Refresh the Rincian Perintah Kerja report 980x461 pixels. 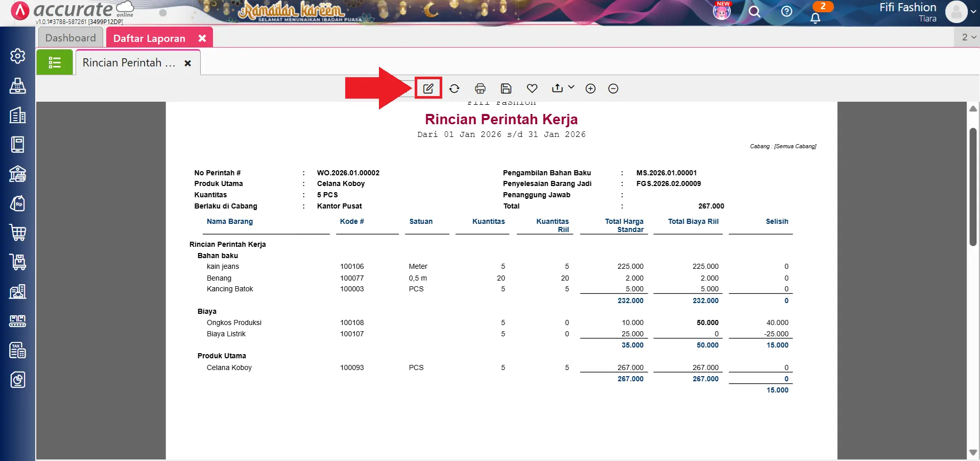click(x=454, y=88)
